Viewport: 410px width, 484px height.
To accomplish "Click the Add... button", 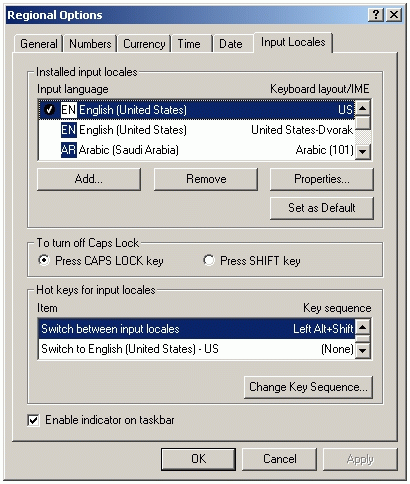I will click(x=89, y=179).
